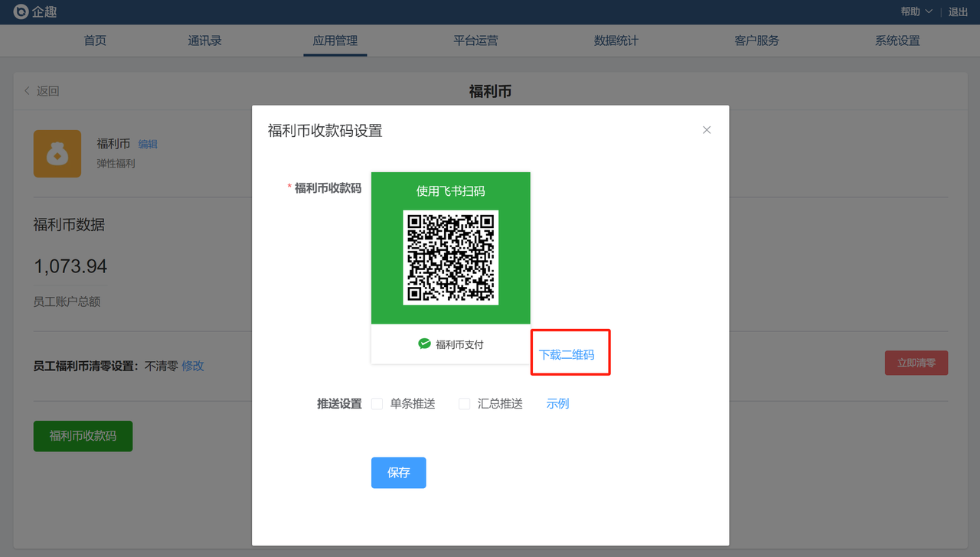
Task: Click the red 立即清零 button
Action: coord(916,363)
